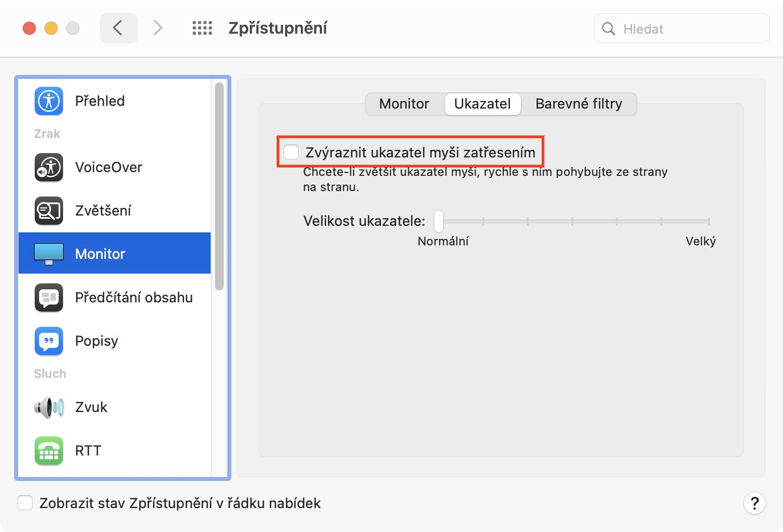Switch to the Barevné filtry tab
The height and width of the screenshot is (532, 783).
pos(578,104)
